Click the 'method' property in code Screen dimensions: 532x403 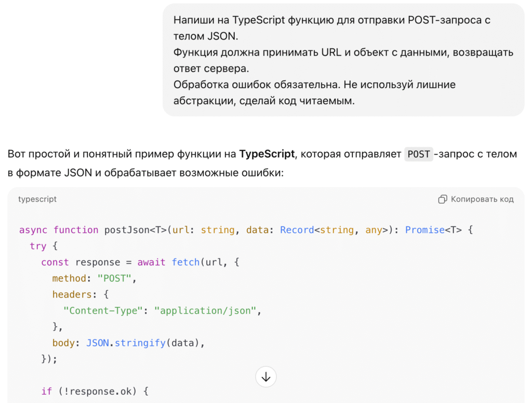click(x=70, y=278)
